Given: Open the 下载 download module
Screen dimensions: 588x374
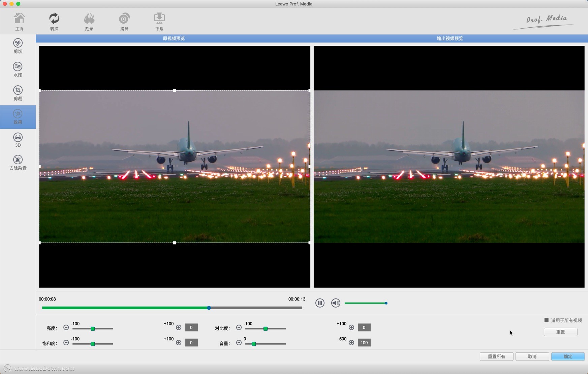Looking at the screenshot, I should 159,22.
